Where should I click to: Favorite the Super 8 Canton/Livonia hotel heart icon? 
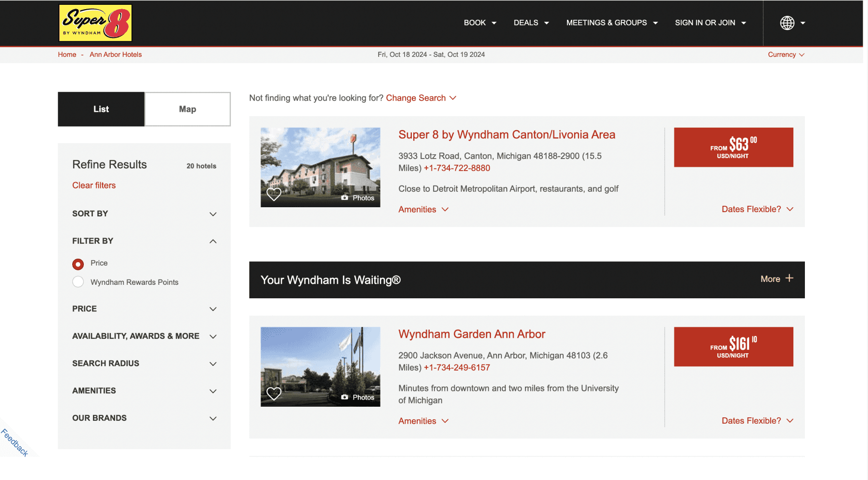click(x=274, y=194)
